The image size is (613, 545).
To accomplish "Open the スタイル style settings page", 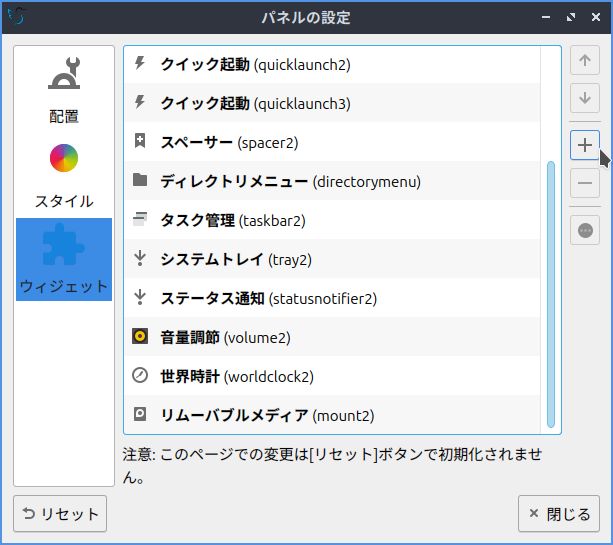I will tap(64, 176).
